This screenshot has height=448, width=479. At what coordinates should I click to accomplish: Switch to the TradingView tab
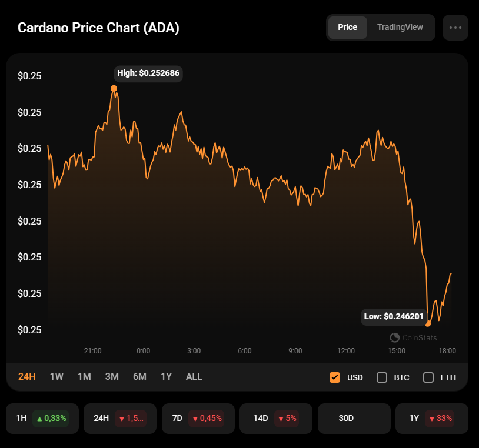tap(400, 27)
